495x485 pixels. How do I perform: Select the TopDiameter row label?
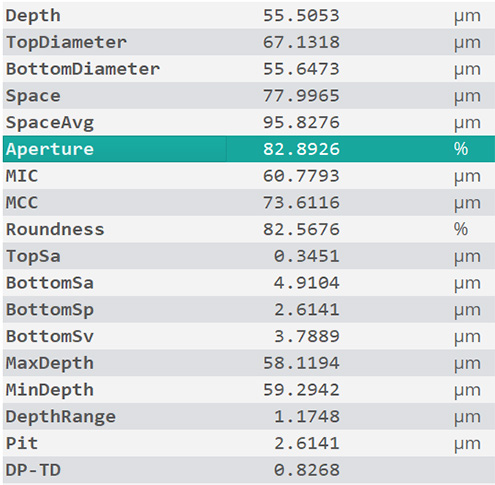tap(66, 43)
